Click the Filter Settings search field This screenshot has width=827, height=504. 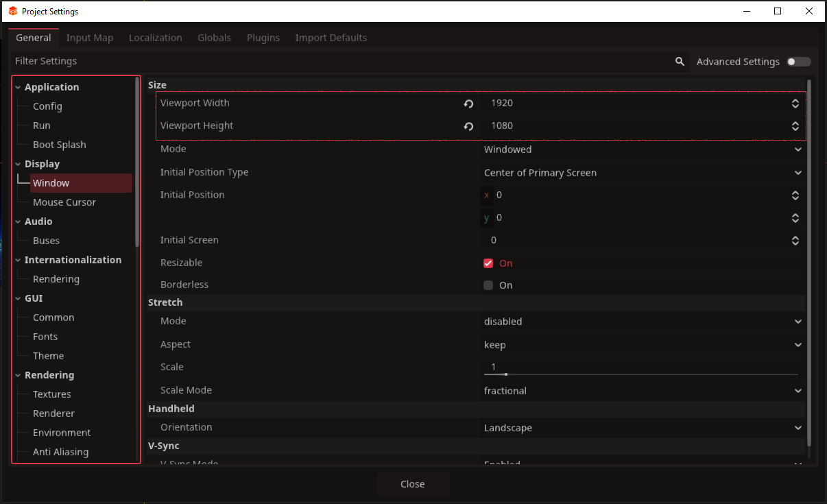coord(349,61)
